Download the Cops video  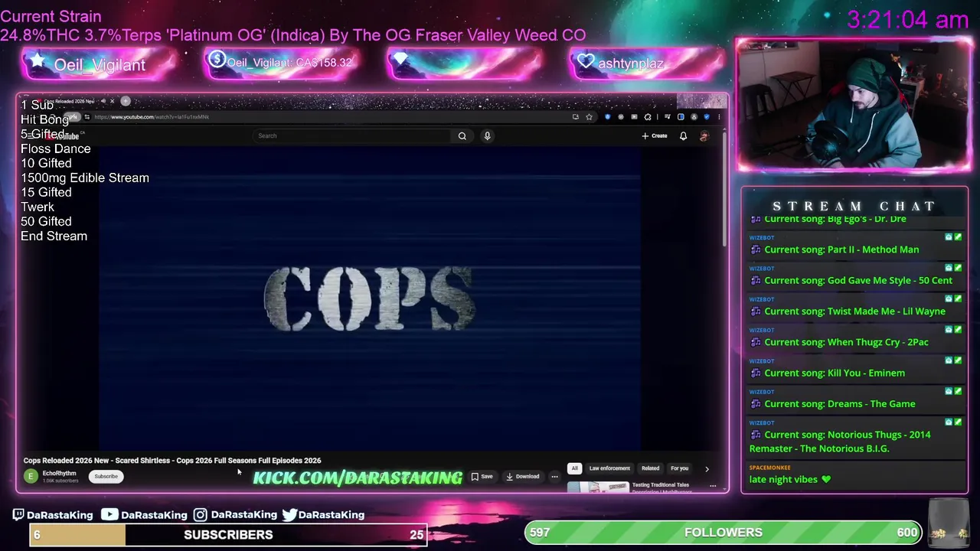(522, 476)
